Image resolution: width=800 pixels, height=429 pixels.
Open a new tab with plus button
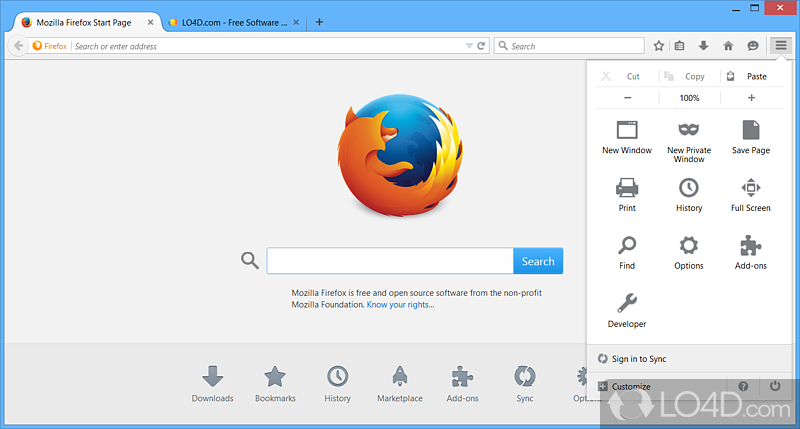tap(319, 22)
